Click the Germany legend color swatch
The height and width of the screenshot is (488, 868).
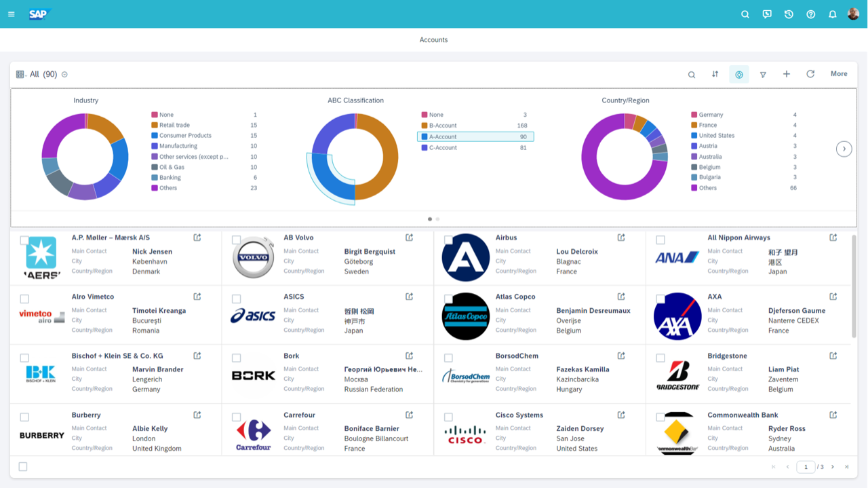[694, 115]
